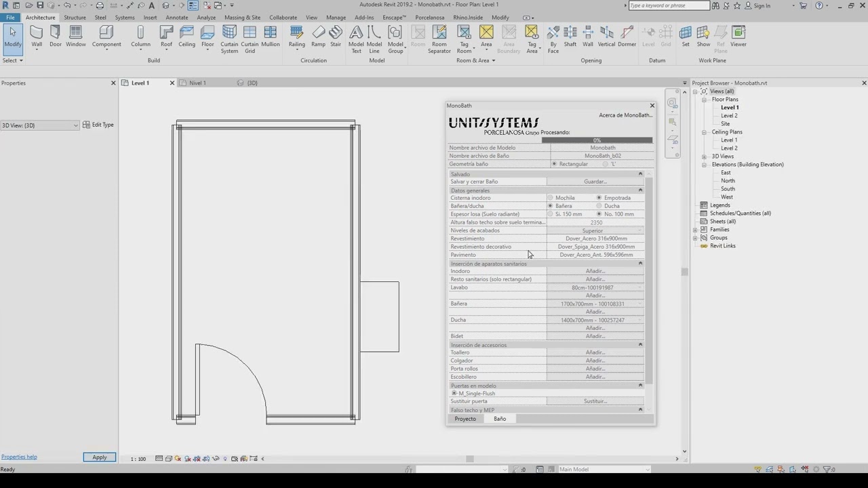Open Acerca de MonoBath link
This screenshot has width=868, height=488.
point(625,115)
